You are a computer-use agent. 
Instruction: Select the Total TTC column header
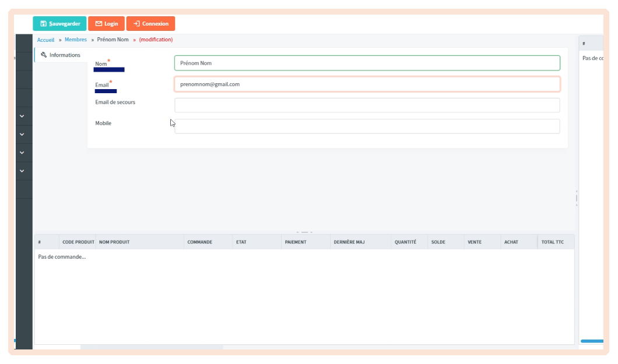(553, 242)
